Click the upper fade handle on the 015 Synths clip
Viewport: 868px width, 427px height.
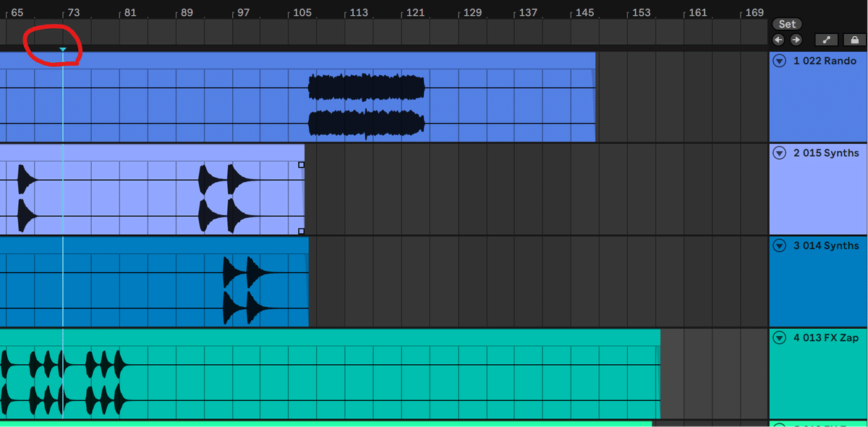click(x=302, y=165)
